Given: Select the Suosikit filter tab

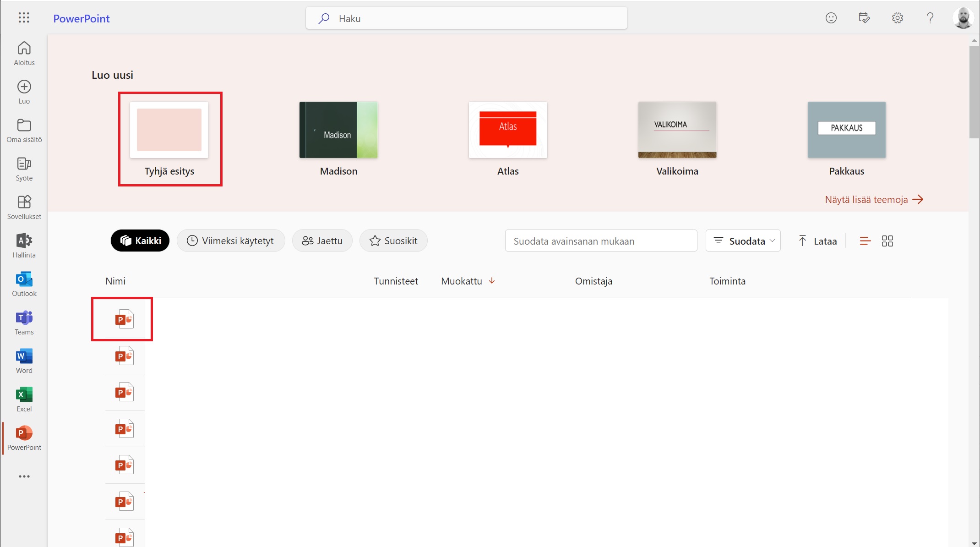Looking at the screenshot, I should (x=393, y=241).
